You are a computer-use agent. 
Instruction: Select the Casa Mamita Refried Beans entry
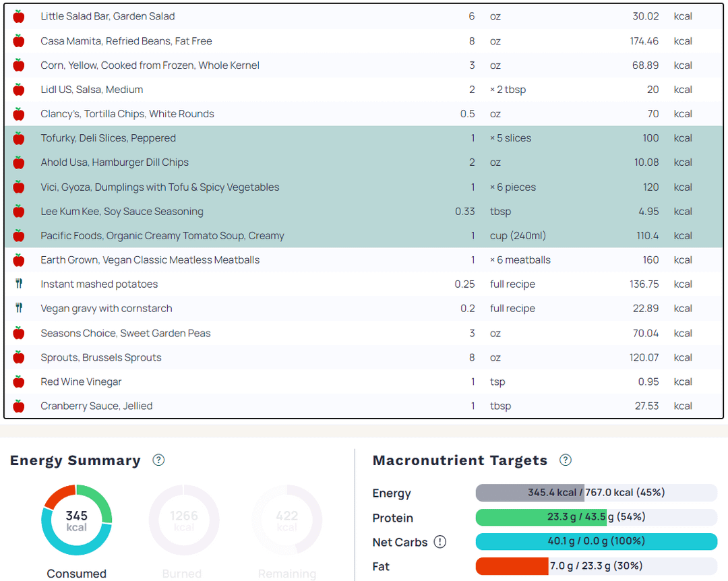(126, 41)
